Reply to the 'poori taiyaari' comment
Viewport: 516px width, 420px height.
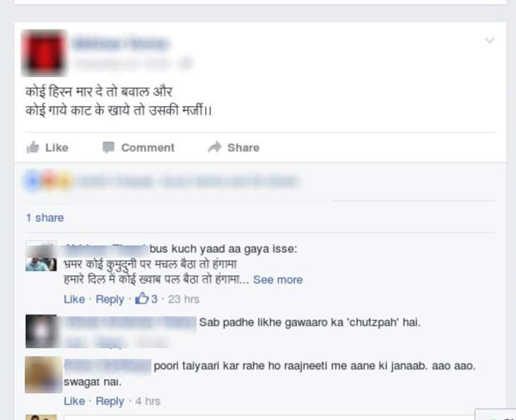point(110,402)
